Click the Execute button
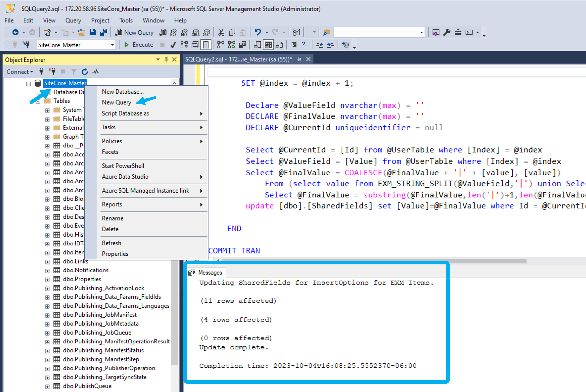 pyautogui.click(x=139, y=45)
